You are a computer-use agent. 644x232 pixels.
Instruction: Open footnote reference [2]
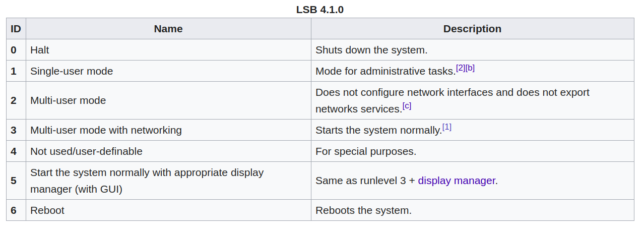(461, 68)
